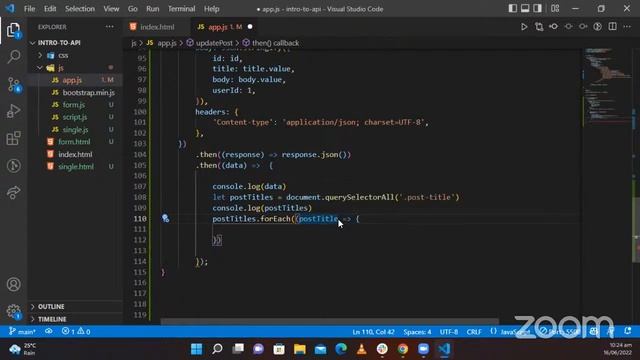Open single.html in the explorer

click(x=76, y=167)
